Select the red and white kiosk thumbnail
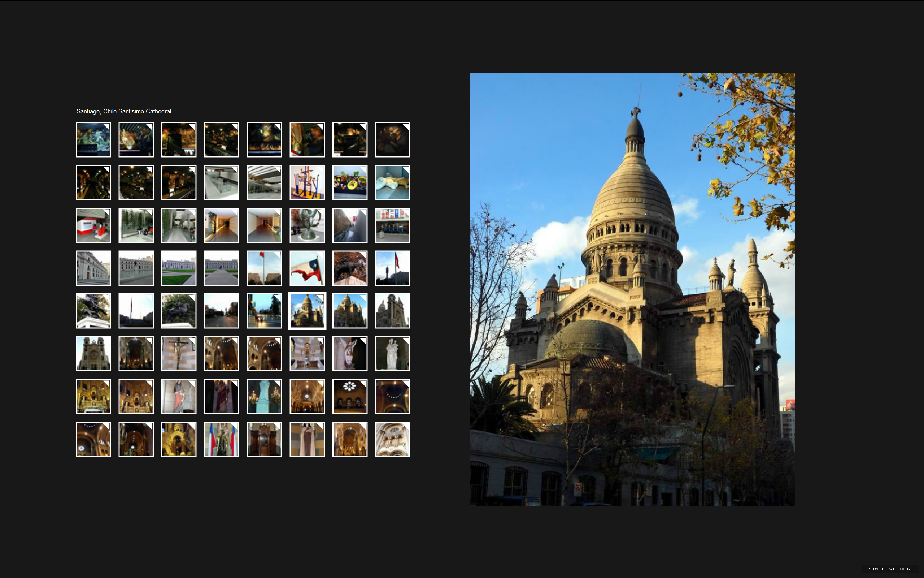 (x=93, y=225)
